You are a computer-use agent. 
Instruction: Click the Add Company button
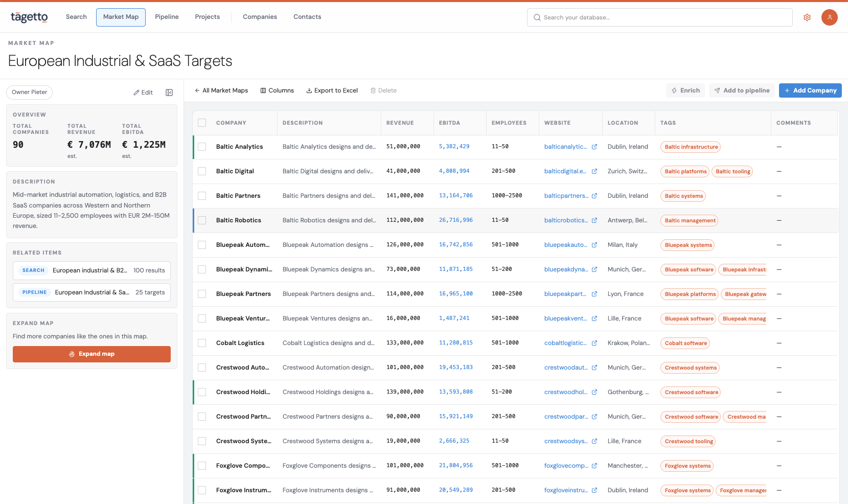[x=810, y=90]
